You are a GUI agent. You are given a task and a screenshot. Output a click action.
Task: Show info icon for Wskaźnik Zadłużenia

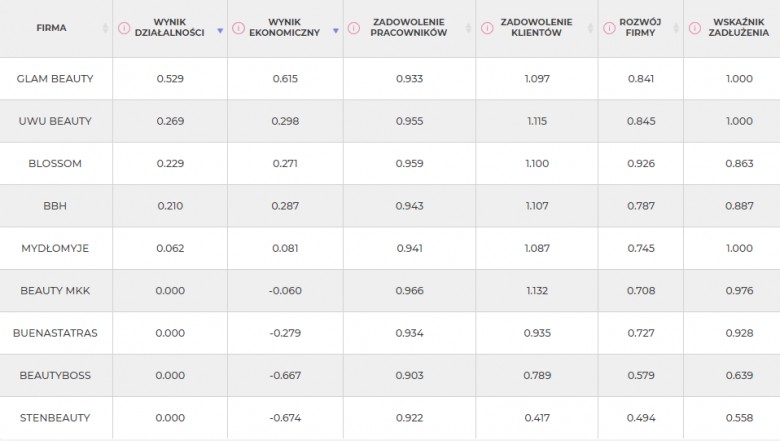(x=694, y=28)
